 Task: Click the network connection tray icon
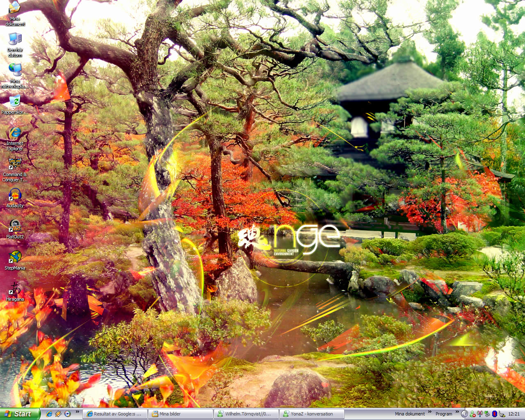[x=502, y=414]
